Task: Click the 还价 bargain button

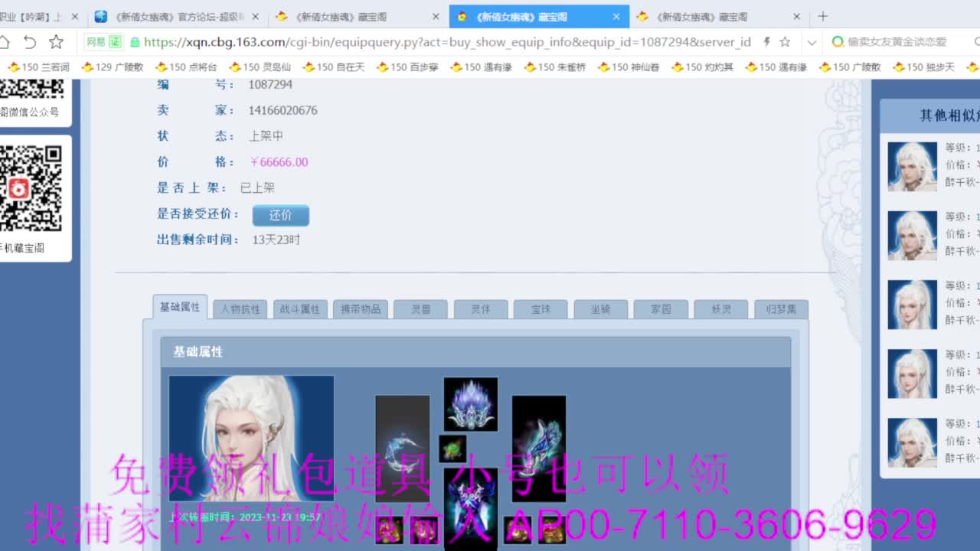Action: 281,215
